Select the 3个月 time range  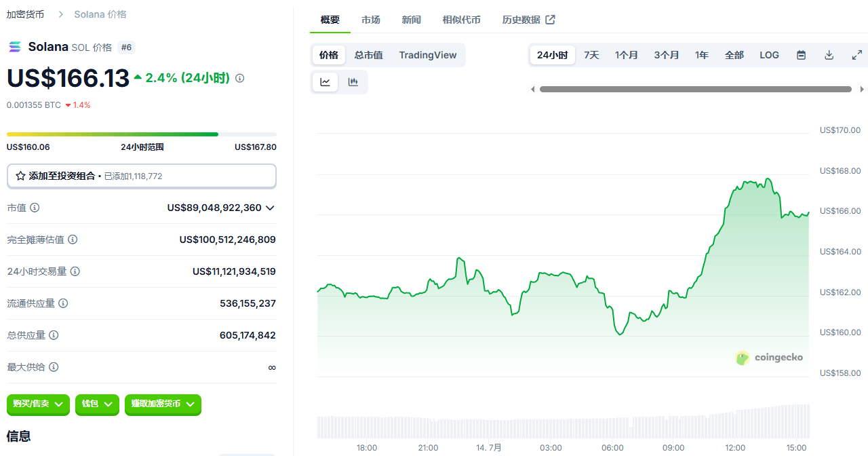point(667,55)
